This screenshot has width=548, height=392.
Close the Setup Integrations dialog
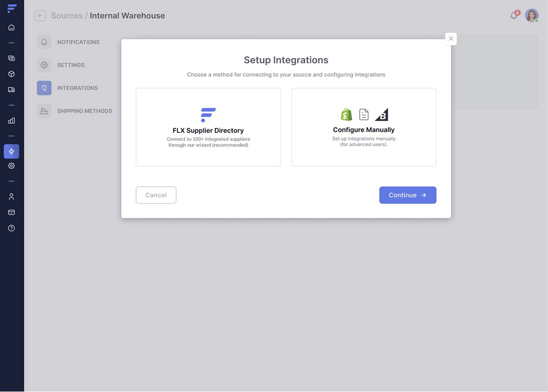coord(451,39)
